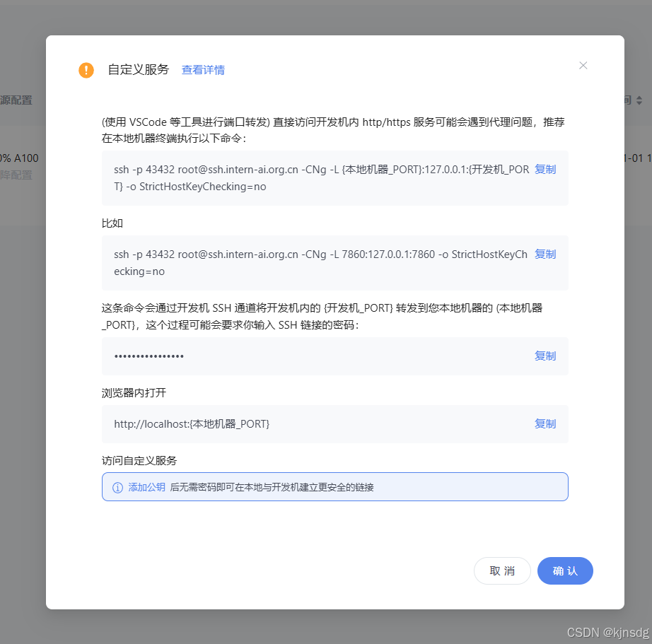Copy the hidden SSH password
Image resolution: width=652 pixels, height=644 pixels.
point(545,356)
